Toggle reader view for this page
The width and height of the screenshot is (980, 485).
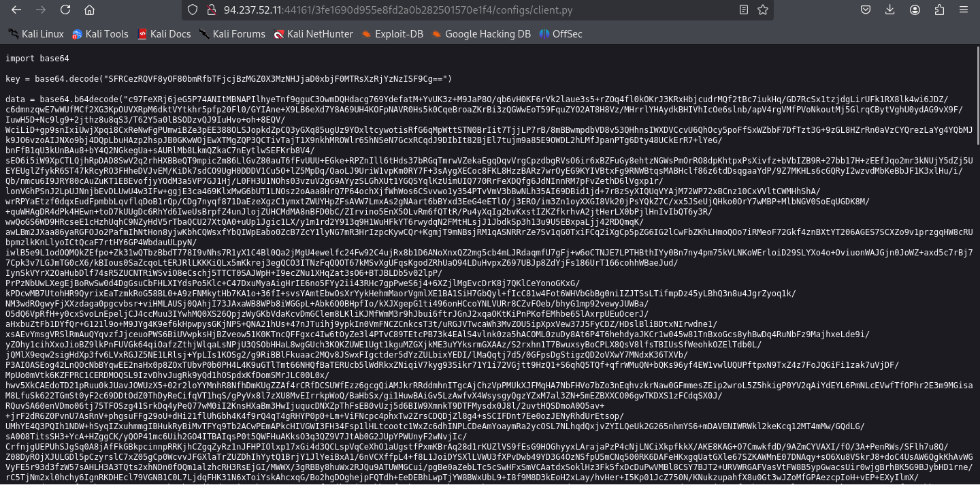(744, 10)
